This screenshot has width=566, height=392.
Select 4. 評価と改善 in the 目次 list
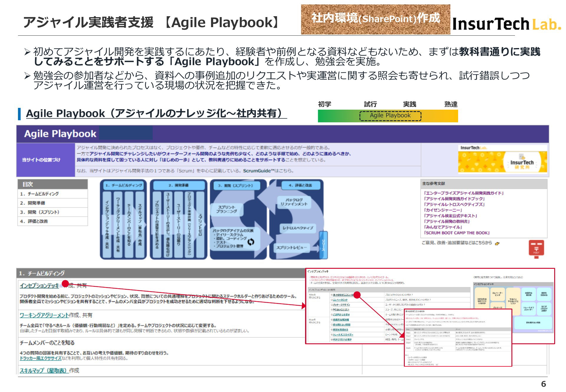click(52, 221)
